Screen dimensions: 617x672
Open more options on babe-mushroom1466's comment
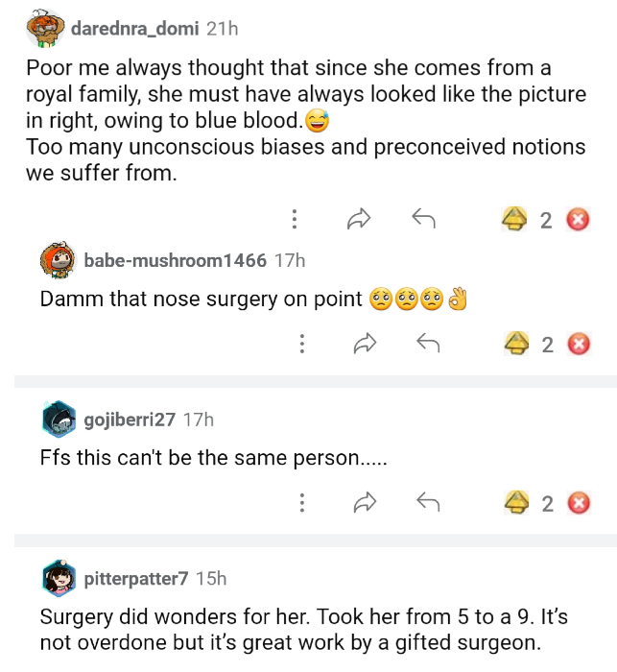click(x=302, y=344)
